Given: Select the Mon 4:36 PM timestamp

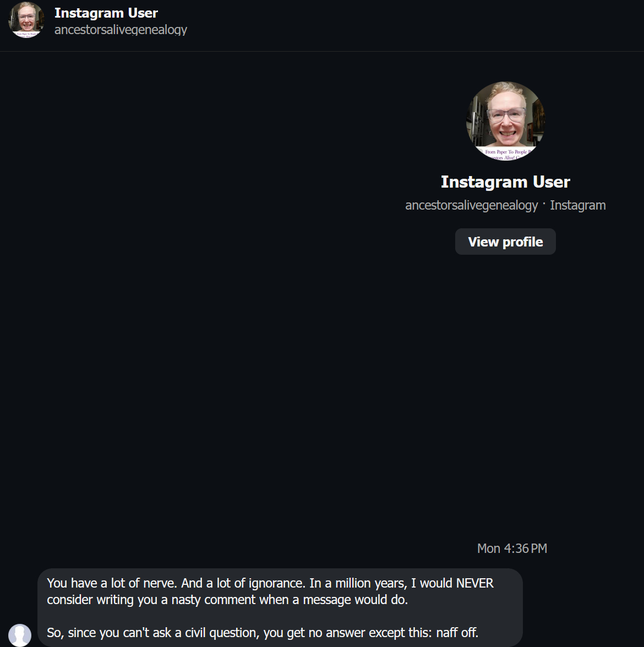Looking at the screenshot, I should [512, 548].
